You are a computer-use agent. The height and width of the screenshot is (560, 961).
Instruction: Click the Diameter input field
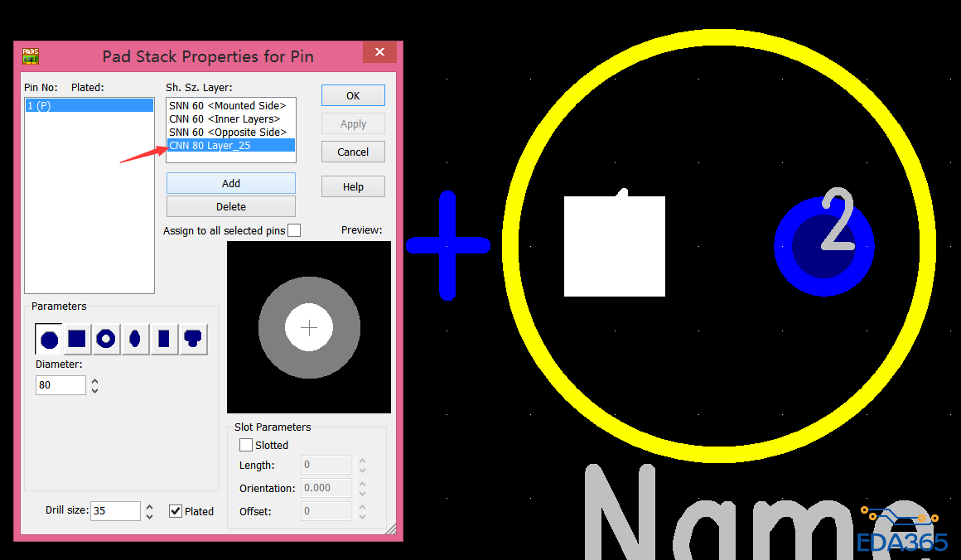[x=60, y=384]
